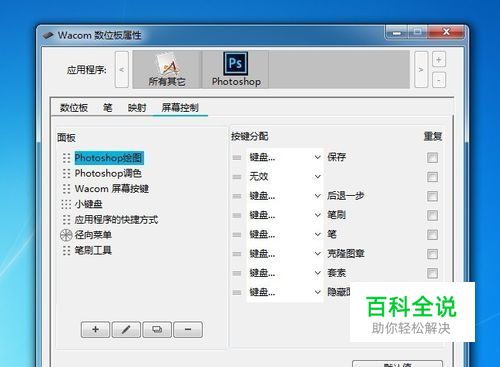Click the duplicate panel button

[x=157, y=329]
